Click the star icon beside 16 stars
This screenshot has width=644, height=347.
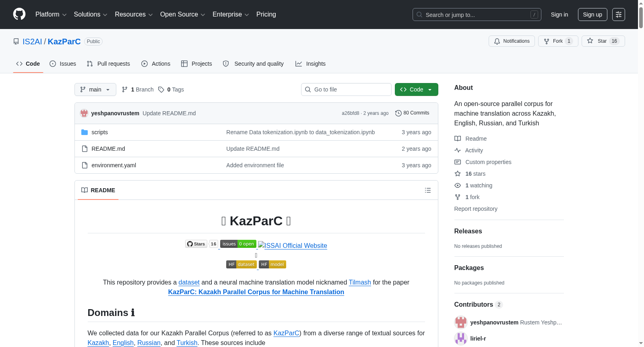(x=458, y=174)
